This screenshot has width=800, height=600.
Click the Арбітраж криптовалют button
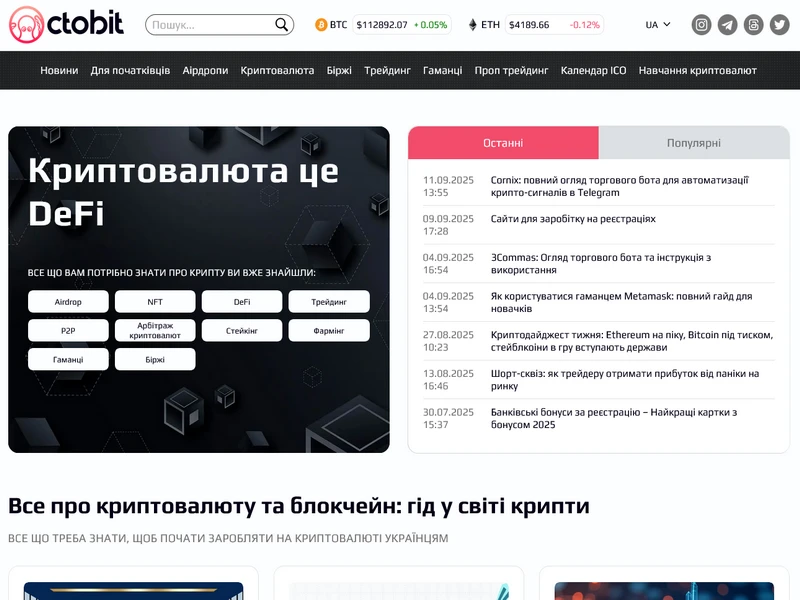click(x=155, y=331)
